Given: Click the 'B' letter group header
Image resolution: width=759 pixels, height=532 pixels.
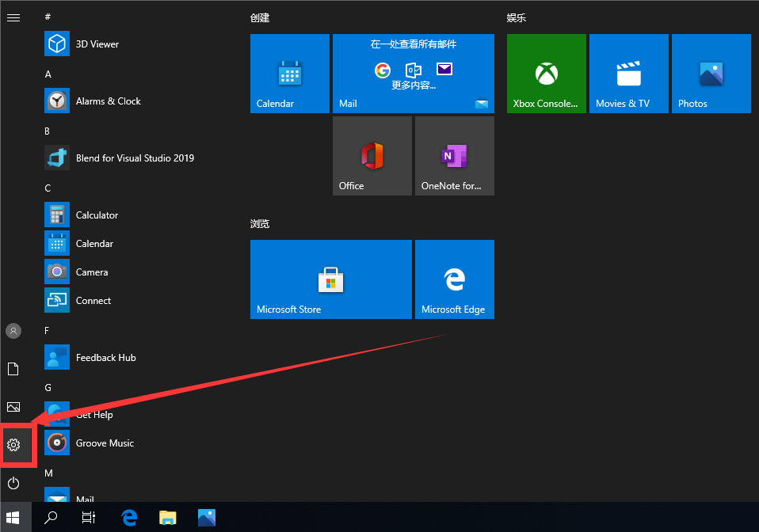Looking at the screenshot, I should point(47,131).
